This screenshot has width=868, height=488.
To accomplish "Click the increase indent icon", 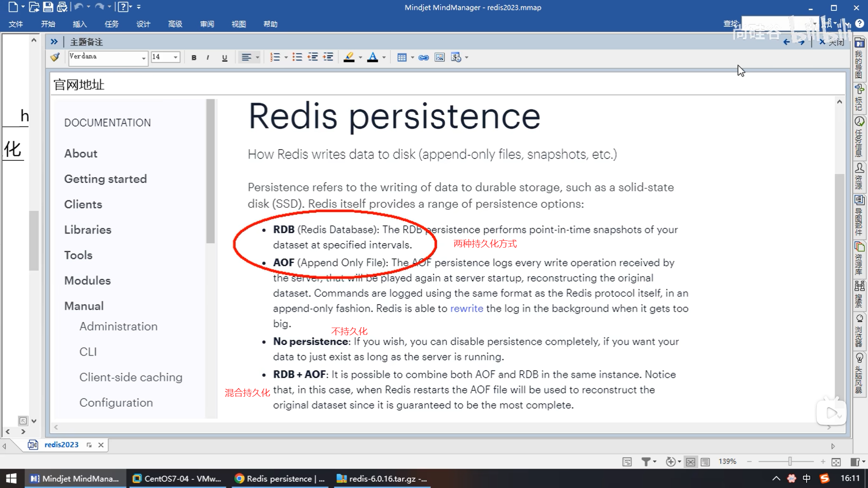I will pos(328,57).
